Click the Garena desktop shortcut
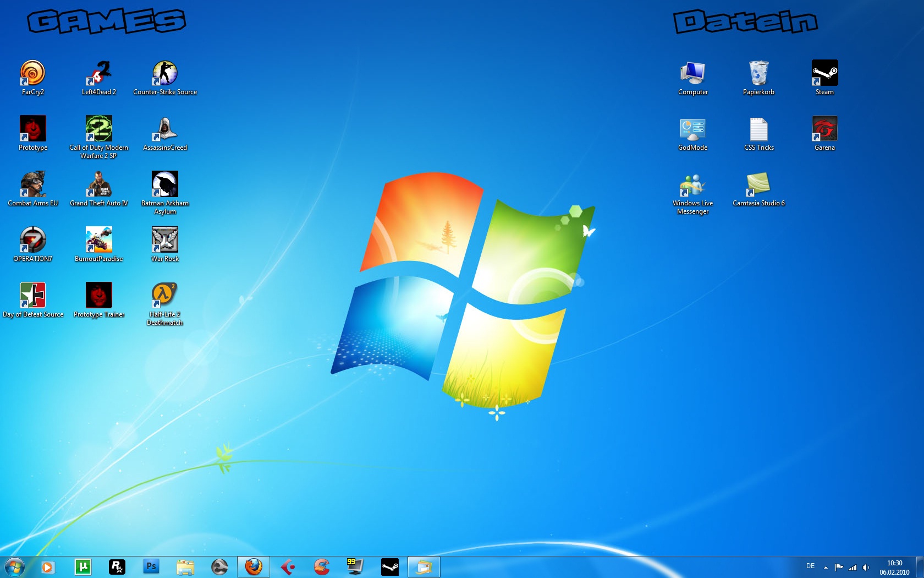Image resolution: width=924 pixels, height=578 pixels. (x=825, y=133)
